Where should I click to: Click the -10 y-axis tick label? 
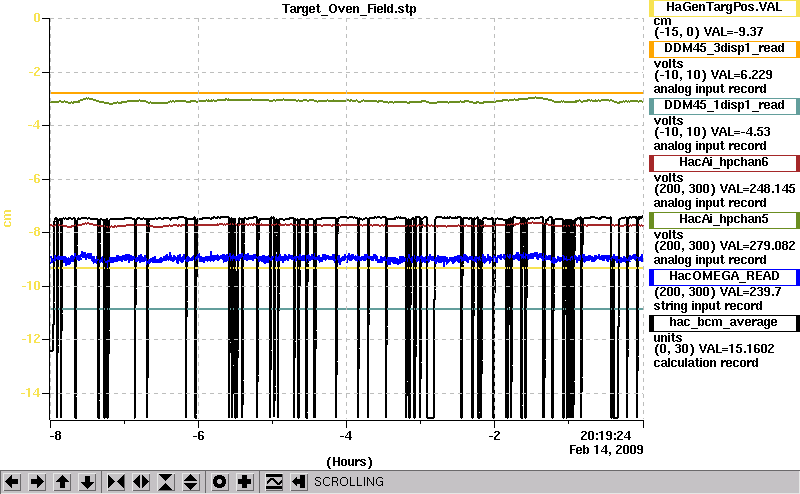click(31, 286)
